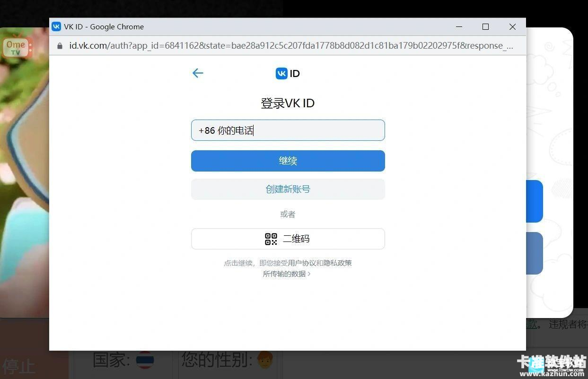The width and height of the screenshot is (588, 379).
Task: Open the 隐私政策 link
Action: click(x=338, y=263)
